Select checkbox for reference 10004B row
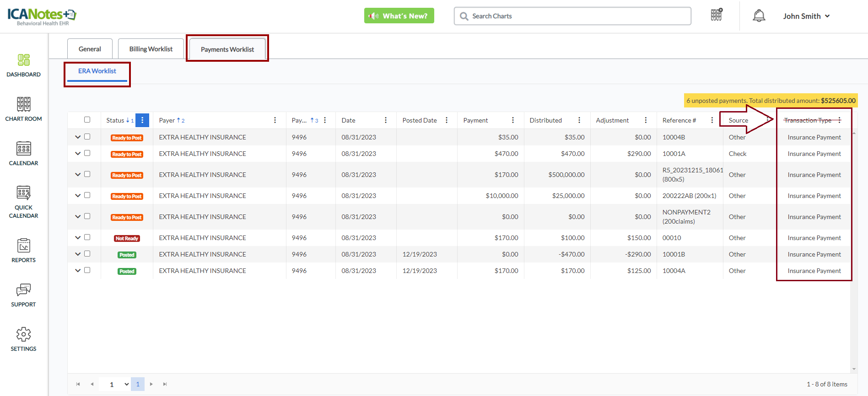Image resolution: width=868 pixels, height=396 pixels. pos(87,137)
